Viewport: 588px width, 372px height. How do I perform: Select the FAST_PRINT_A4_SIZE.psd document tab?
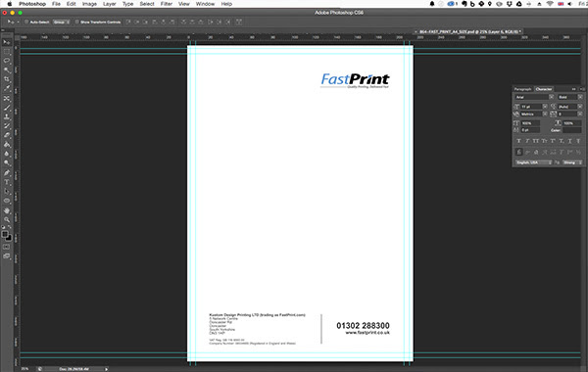pyautogui.click(x=469, y=32)
